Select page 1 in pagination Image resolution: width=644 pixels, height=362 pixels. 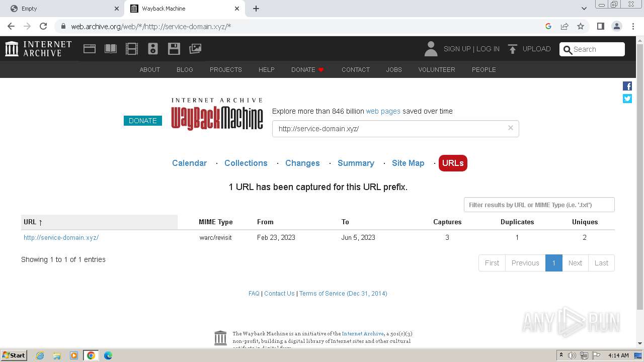[x=553, y=263]
